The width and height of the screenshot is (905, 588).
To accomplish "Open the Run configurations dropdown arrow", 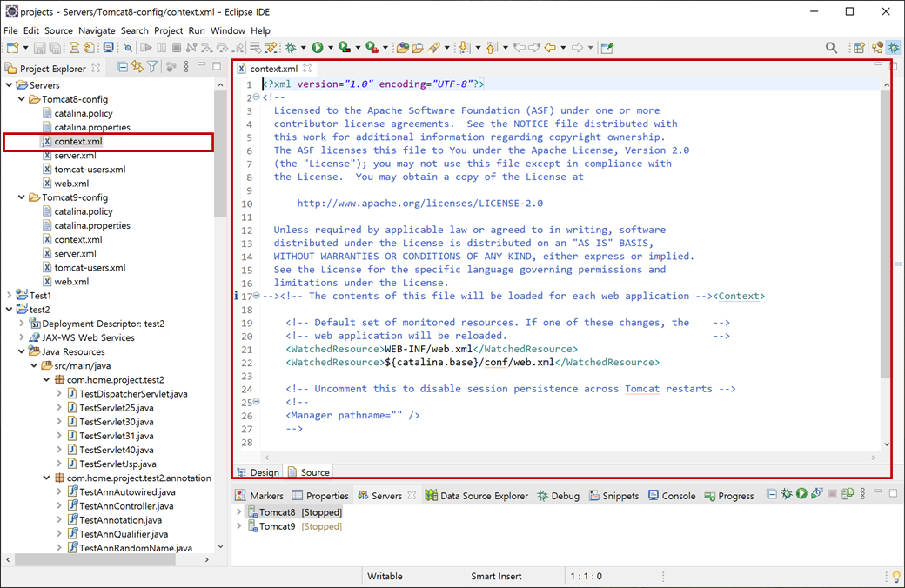I will point(330,48).
